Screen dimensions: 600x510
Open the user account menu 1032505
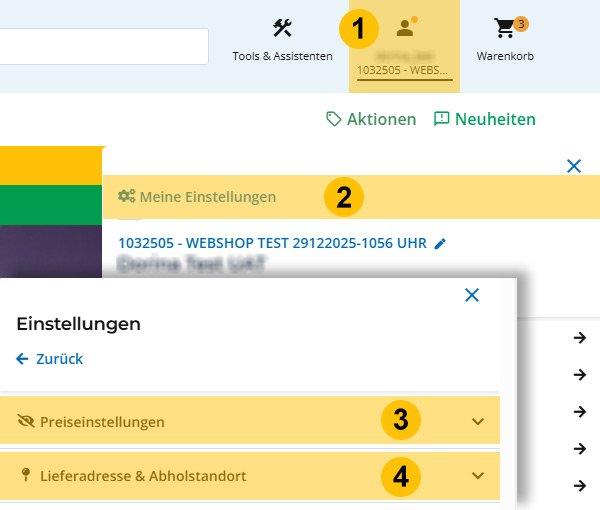pos(404,46)
